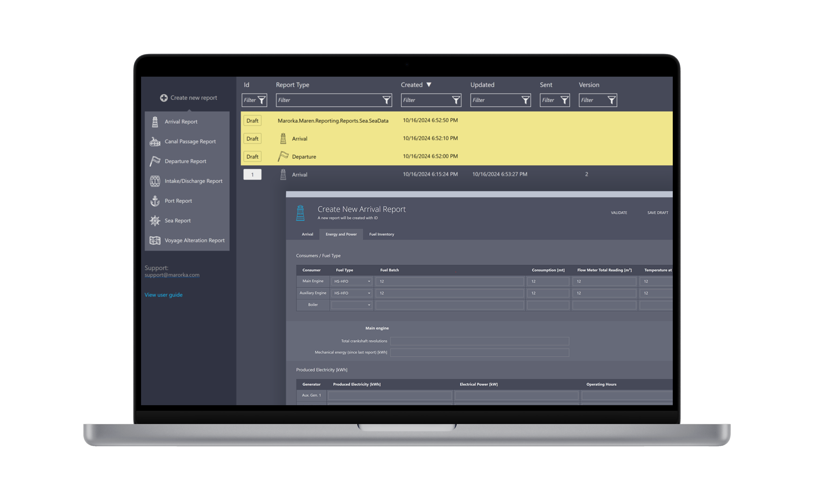Click the Port Report anchor icon
Viewport: 816px width, 504px height.
155,201
